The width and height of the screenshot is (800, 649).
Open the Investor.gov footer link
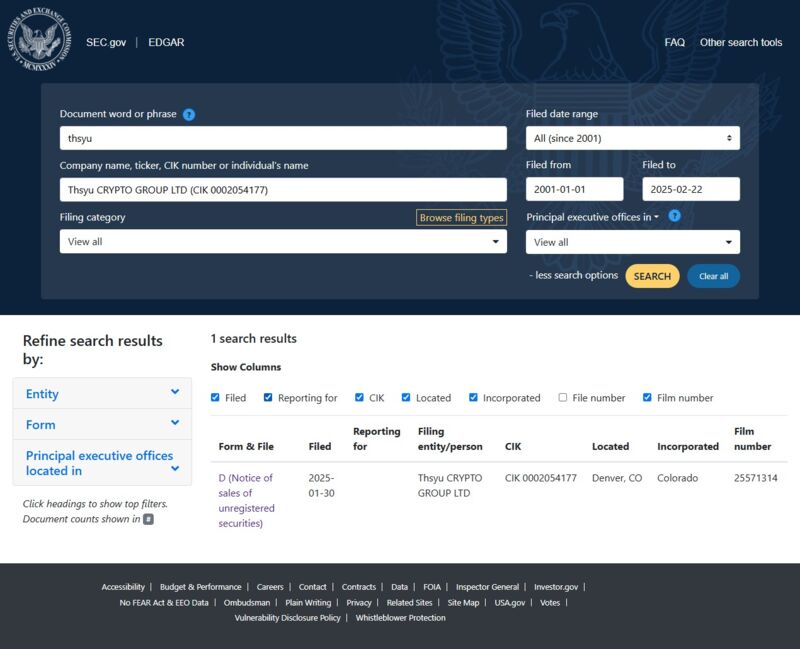click(x=556, y=587)
